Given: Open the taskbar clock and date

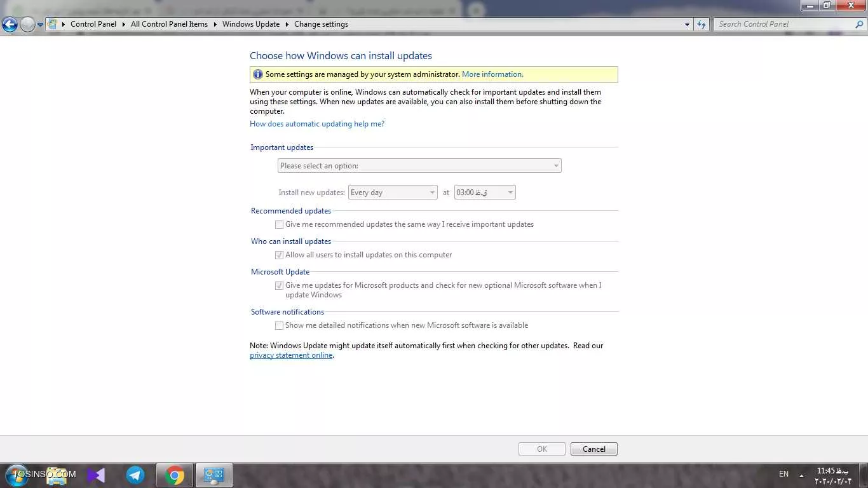Looking at the screenshot, I should (833, 475).
